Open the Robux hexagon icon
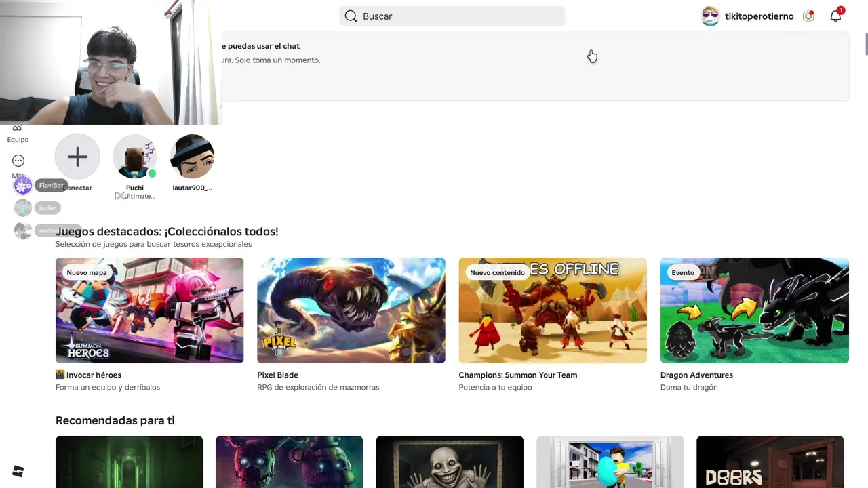 click(x=808, y=16)
